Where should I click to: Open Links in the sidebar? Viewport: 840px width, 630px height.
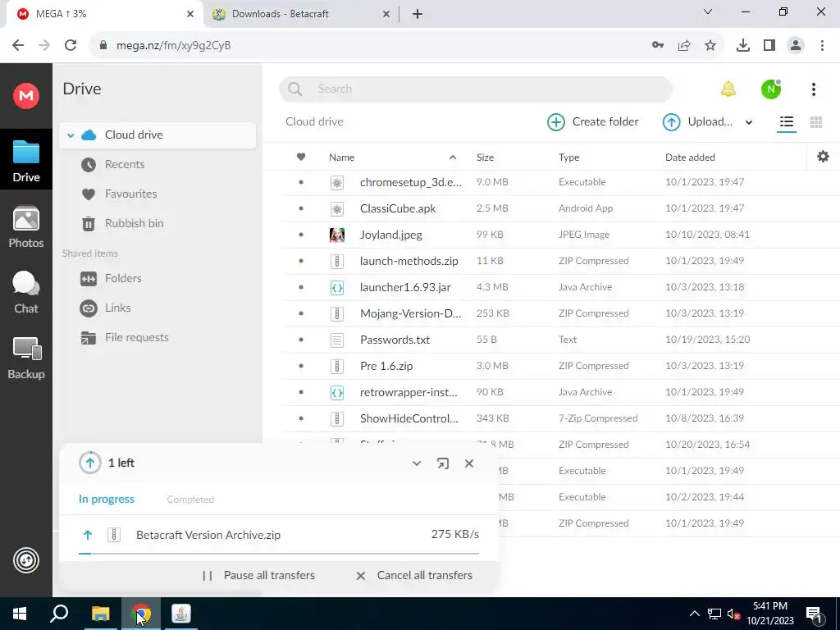[x=117, y=308]
